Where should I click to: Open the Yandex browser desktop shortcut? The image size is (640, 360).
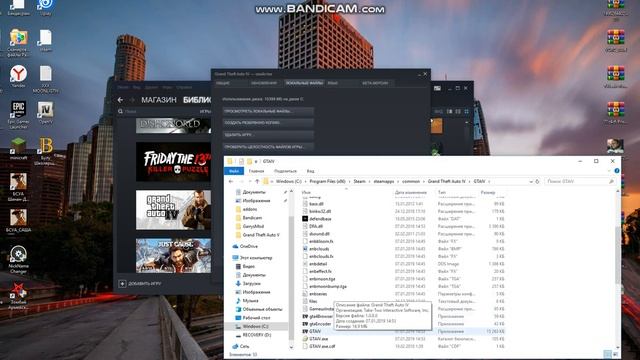coord(18,76)
